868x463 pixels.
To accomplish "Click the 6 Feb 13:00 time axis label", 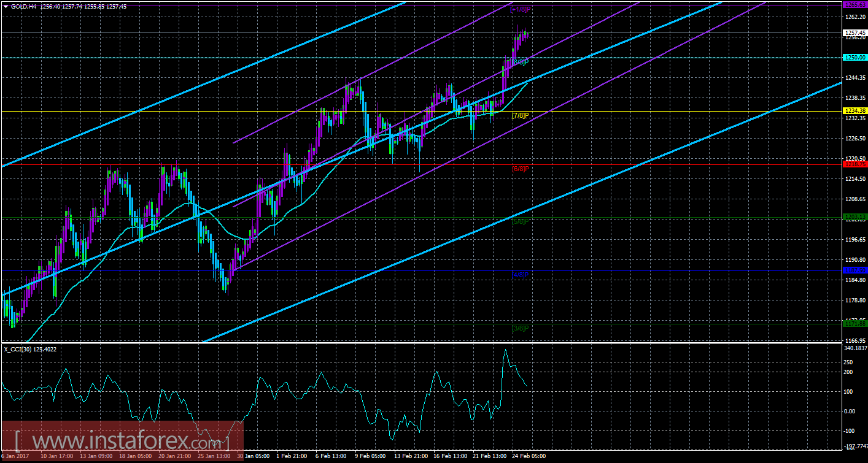I will point(331,456).
